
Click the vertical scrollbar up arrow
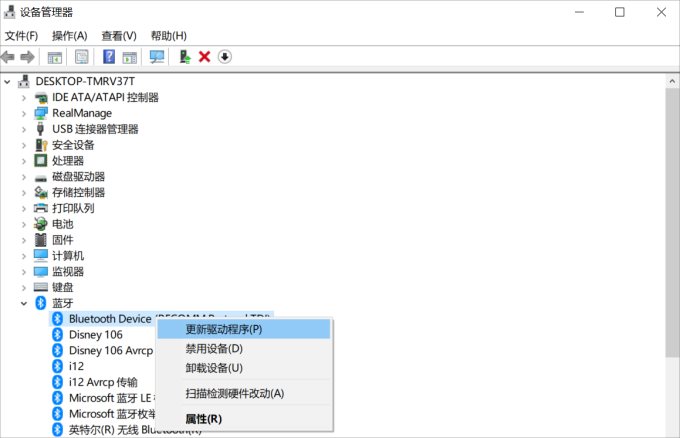[672, 81]
